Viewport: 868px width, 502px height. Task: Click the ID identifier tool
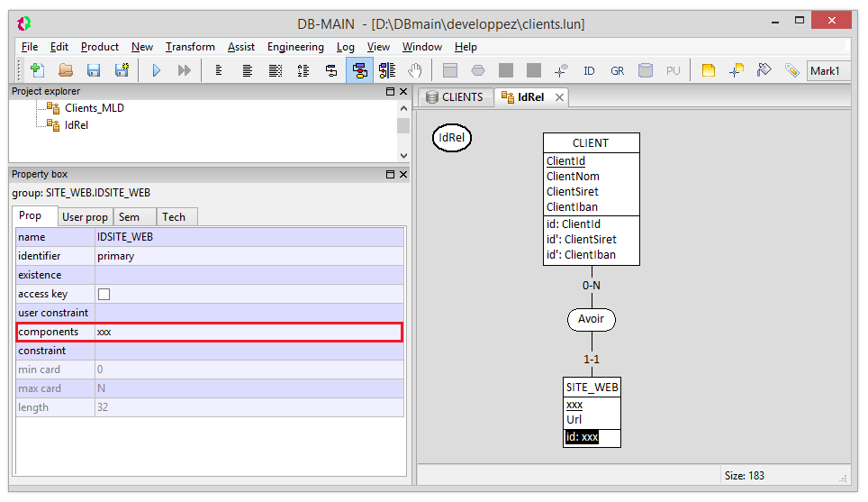click(589, 71)
